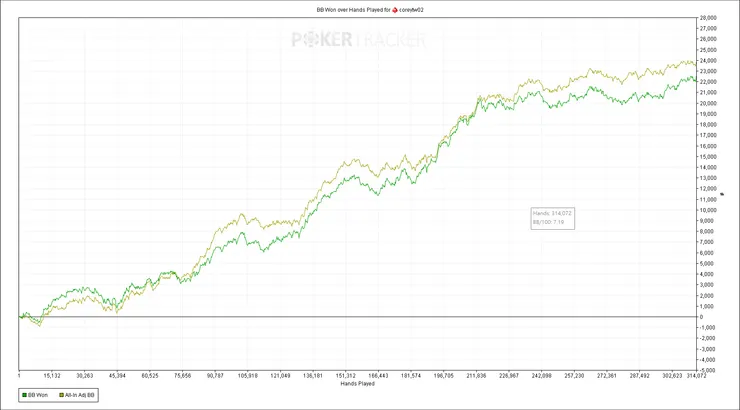Click the 257,230 x-axis label
Viewport: 740px width, 410px height.
click(x=574, y=376)
